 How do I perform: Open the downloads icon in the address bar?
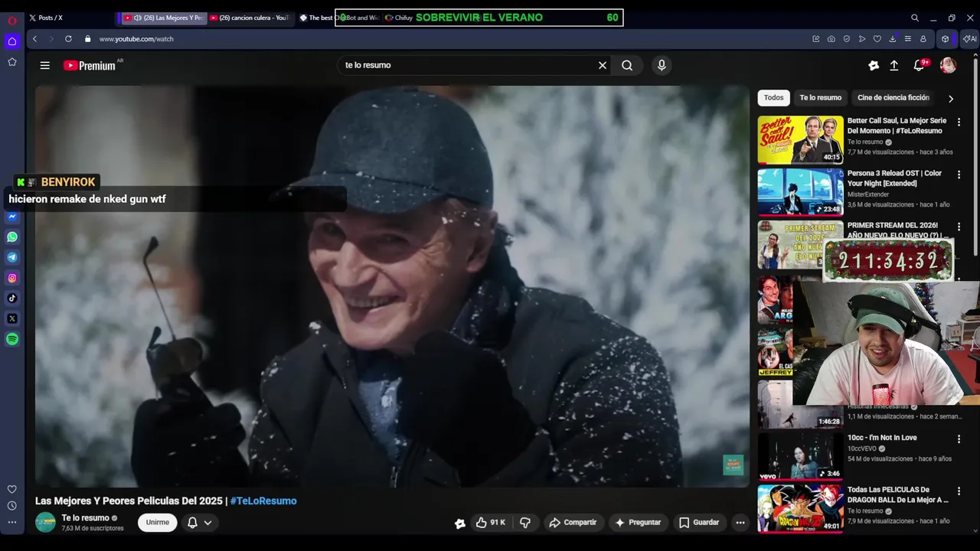click(x=893, y=39)
